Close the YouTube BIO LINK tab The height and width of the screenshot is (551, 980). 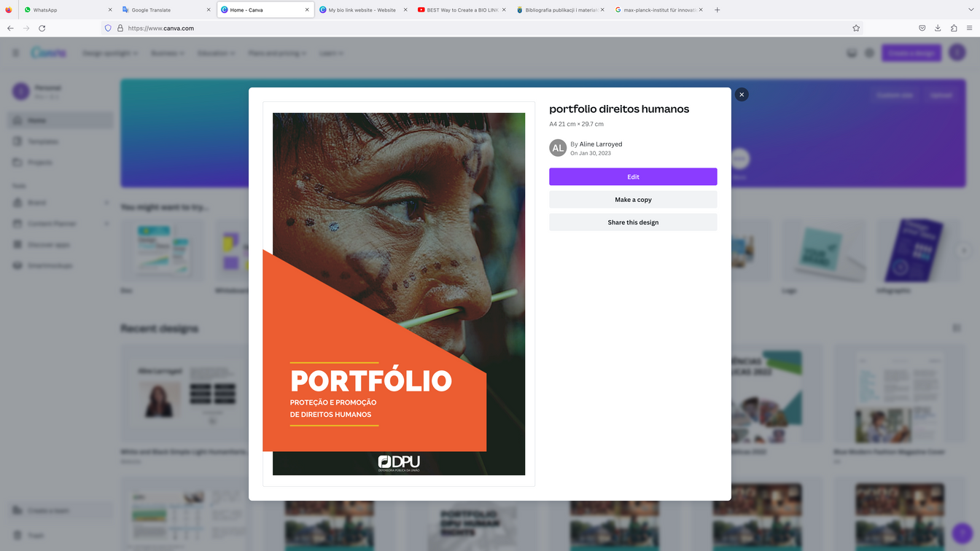click(x=504, y=10)
